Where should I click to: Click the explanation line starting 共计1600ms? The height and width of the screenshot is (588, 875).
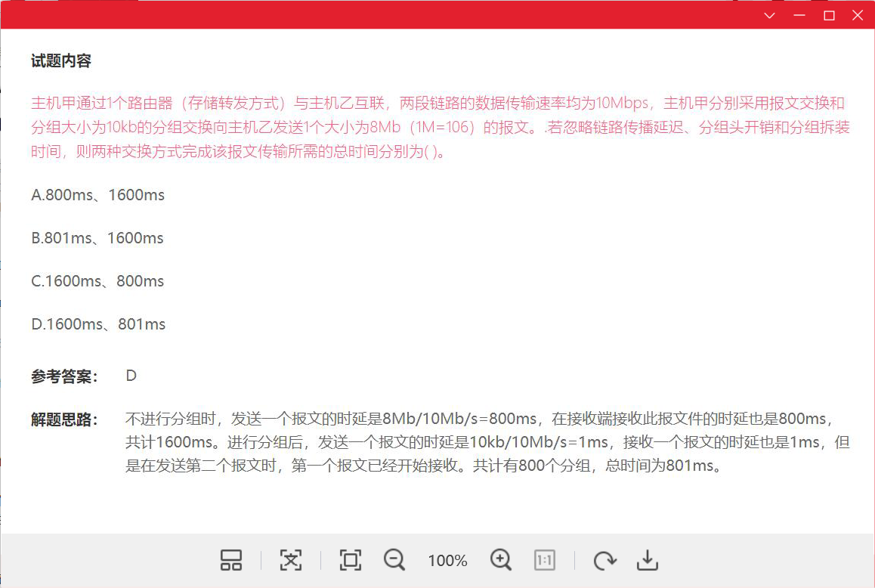[487, 442]
